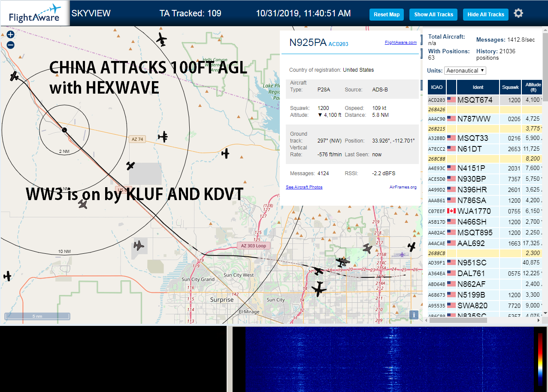Select row with ICAO 2688CB
The width and height of the screenshot is (548, 392).
(485, 253)
